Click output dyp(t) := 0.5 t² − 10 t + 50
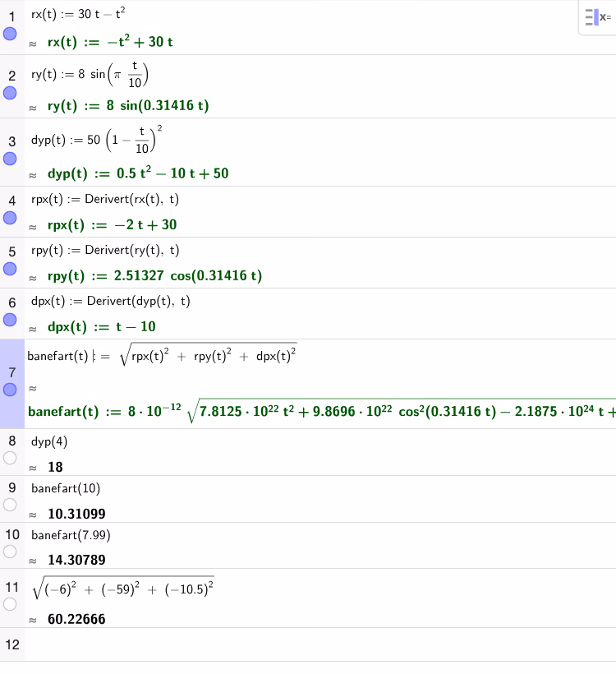The image size is (616, 674). point(138,173)
